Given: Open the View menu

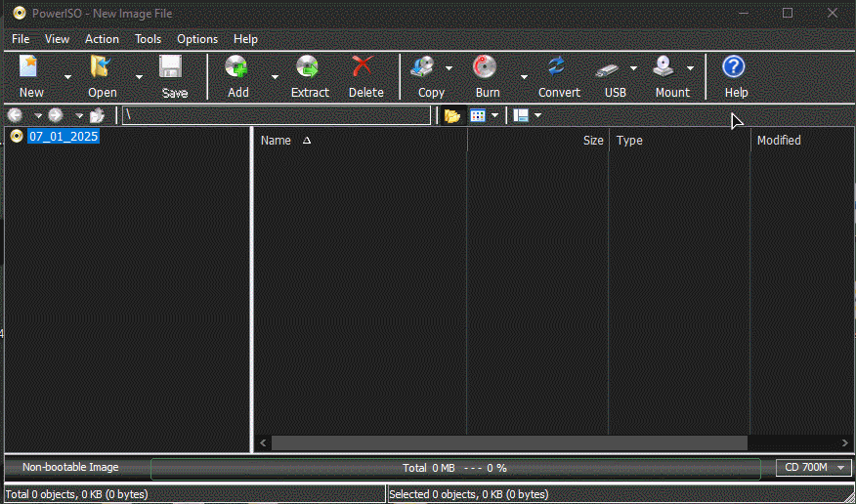Looking at the screenshot, I should (57, 39).
